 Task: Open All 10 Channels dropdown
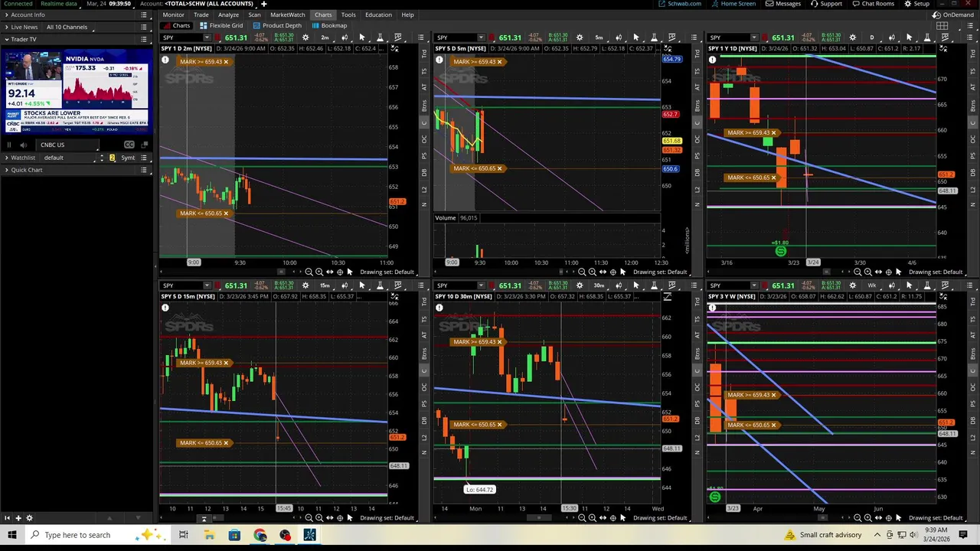[x=67, y=27]
